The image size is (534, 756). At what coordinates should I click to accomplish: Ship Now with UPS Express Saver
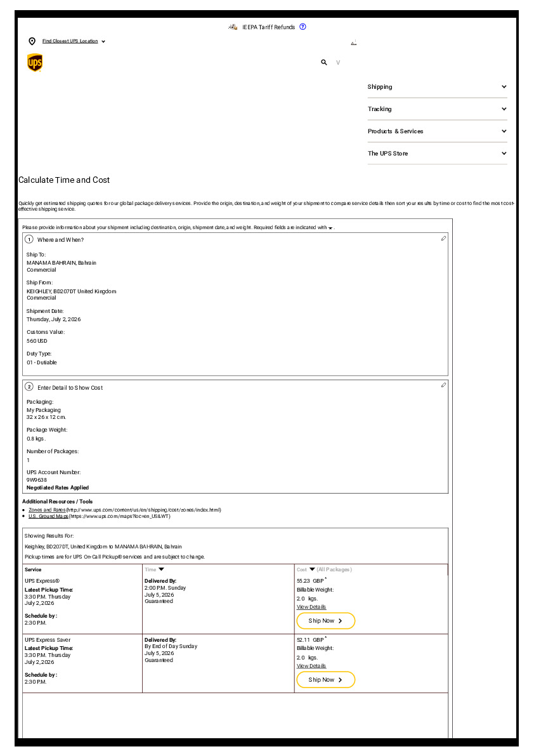[325, 680]
